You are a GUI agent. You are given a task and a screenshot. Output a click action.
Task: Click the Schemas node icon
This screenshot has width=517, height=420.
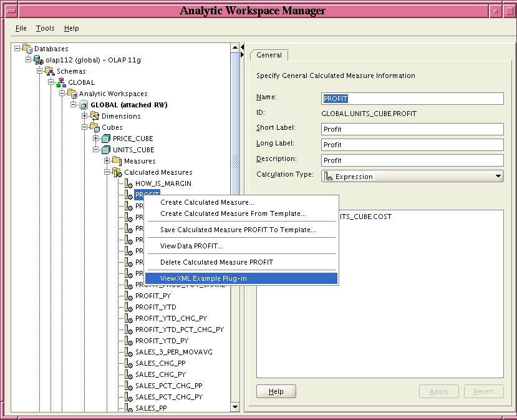pos(49,71)
